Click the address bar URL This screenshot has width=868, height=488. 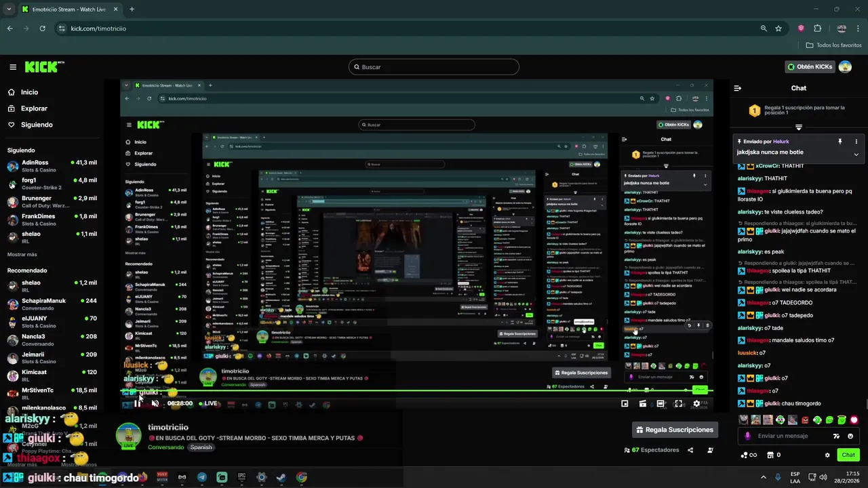(x=98, y=28)
